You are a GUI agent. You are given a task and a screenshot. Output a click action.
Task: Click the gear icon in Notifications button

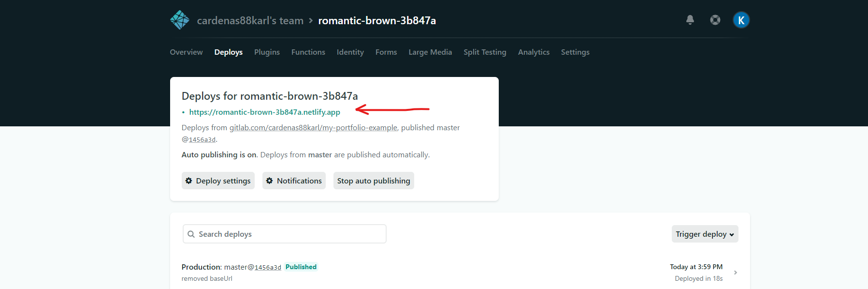click(x=270, y=181)
